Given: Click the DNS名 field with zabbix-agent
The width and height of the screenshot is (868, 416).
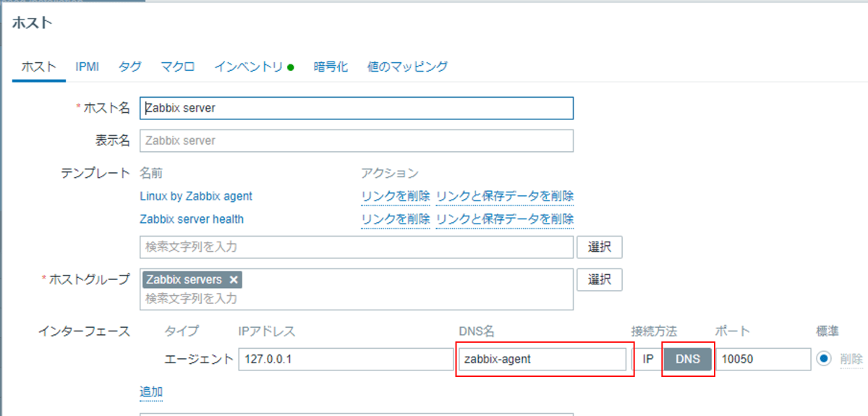Looking at the screenshot, I should [x=542, y=359].
